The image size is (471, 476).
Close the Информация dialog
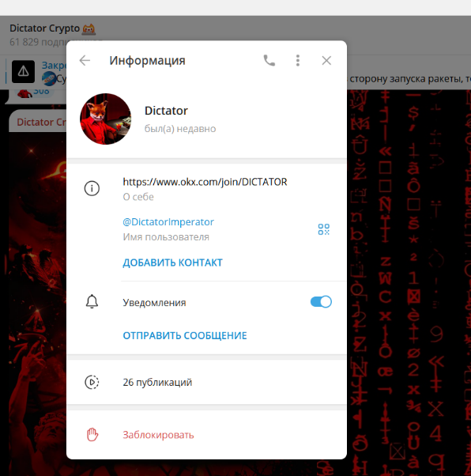326,61
